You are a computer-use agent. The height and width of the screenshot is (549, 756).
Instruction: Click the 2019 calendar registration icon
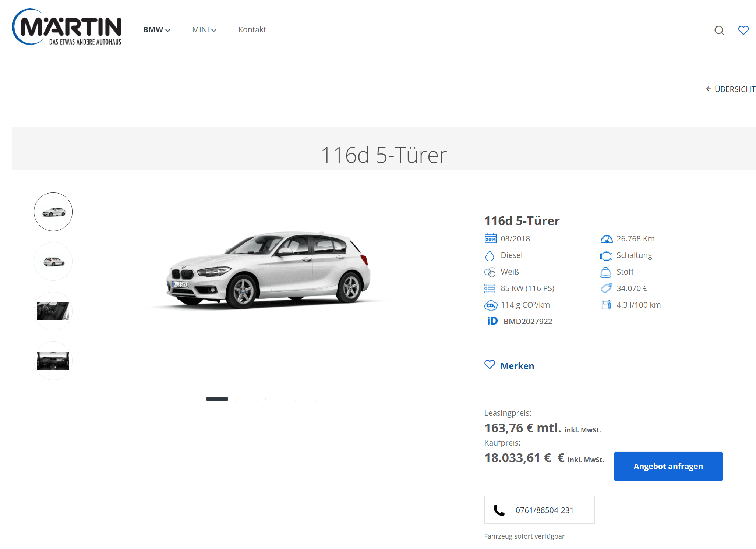point(490,238)
